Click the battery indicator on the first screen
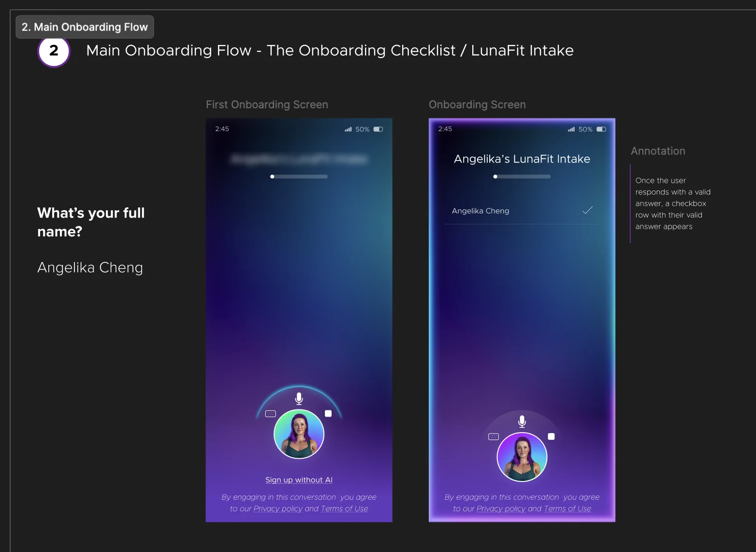756x552 pixels. 378,129
